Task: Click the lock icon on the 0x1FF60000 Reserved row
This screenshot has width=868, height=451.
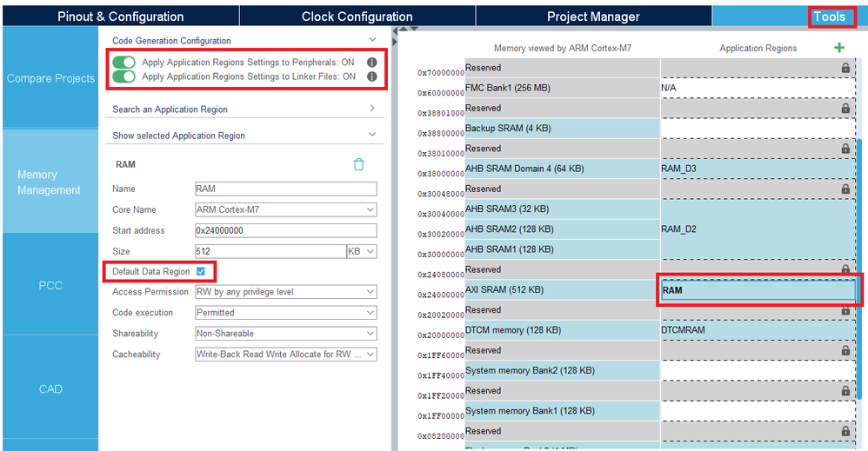Action: coord(845,351)
